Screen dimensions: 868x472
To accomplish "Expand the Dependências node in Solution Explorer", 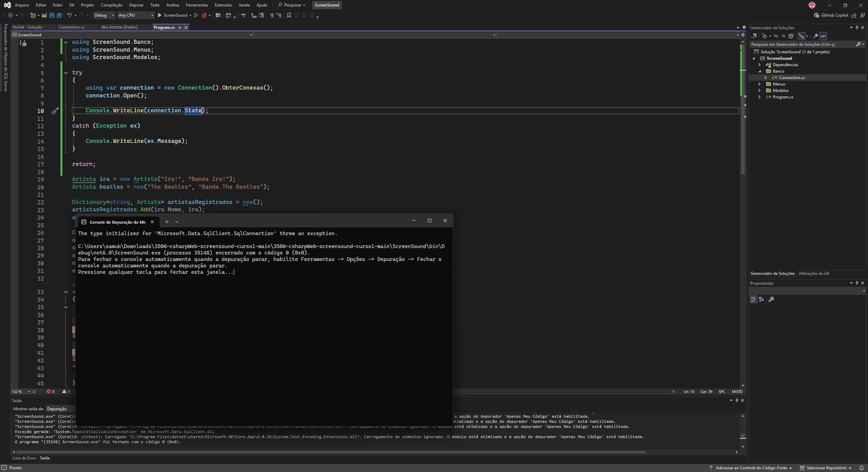I will 760,65.
